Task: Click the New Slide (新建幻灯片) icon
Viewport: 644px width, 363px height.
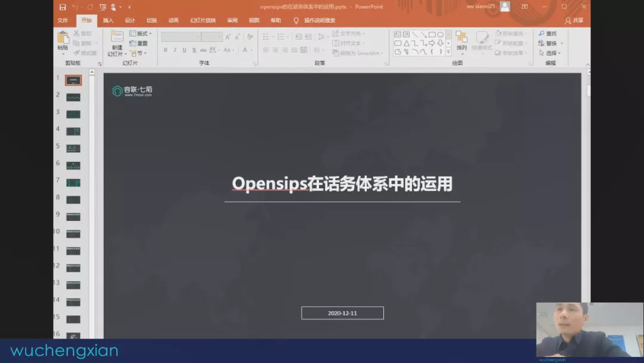Action: [117, 37]
